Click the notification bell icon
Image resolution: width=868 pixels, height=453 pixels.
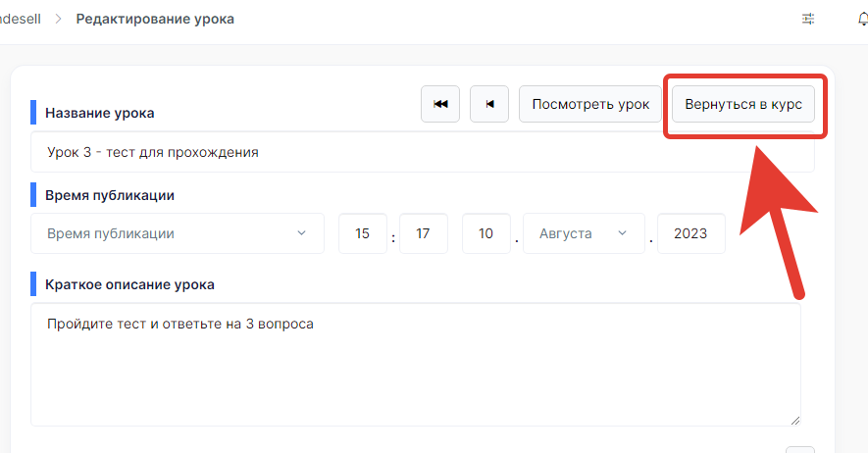[862, 19]
